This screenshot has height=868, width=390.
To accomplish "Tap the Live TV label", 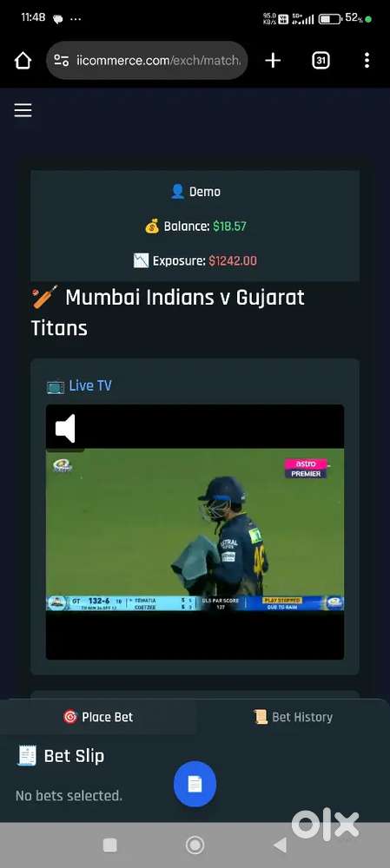I will point(79,386).
